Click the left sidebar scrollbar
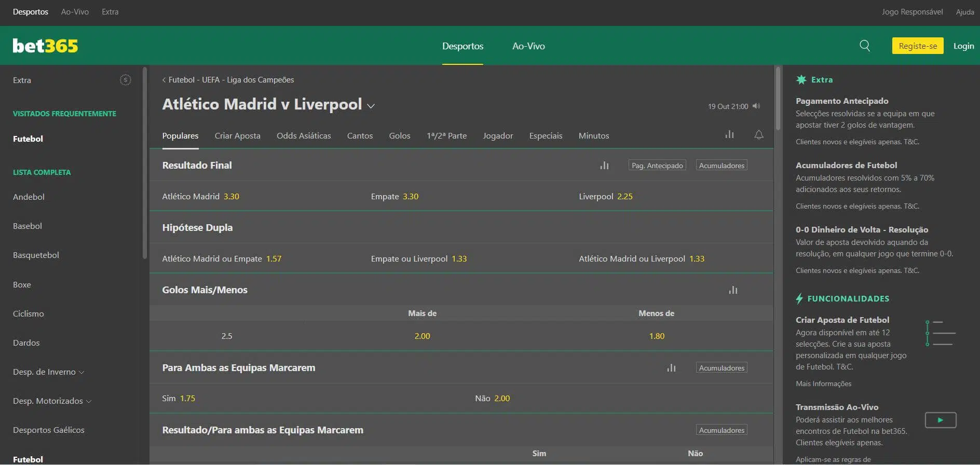Image resolution: width=980 pixels, height=465 pixels. [145, 162]
